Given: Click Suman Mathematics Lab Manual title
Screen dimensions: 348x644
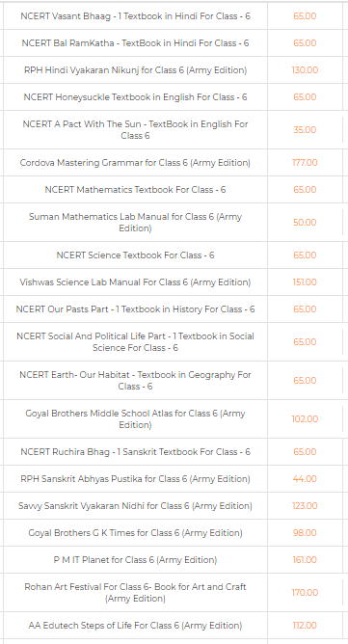Looking at the screenshot, I should 135,222.
